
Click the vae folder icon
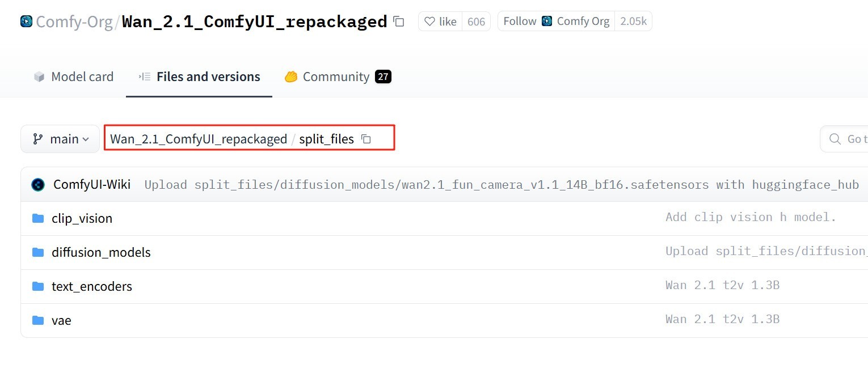click(x=38, y=320)
